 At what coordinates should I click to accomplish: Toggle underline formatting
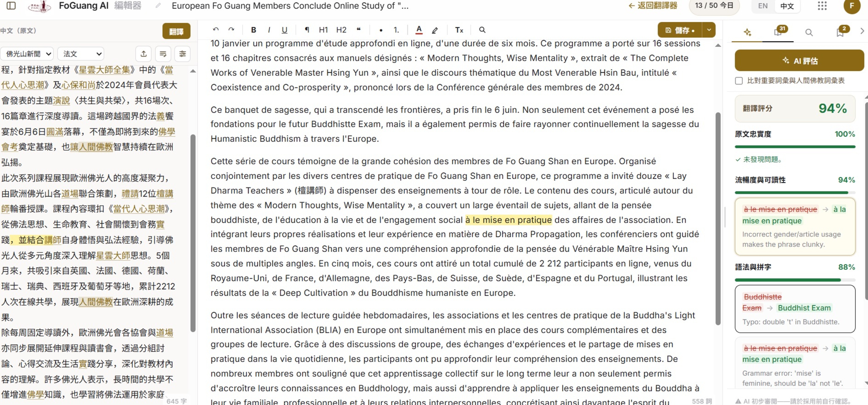(284, 30)
